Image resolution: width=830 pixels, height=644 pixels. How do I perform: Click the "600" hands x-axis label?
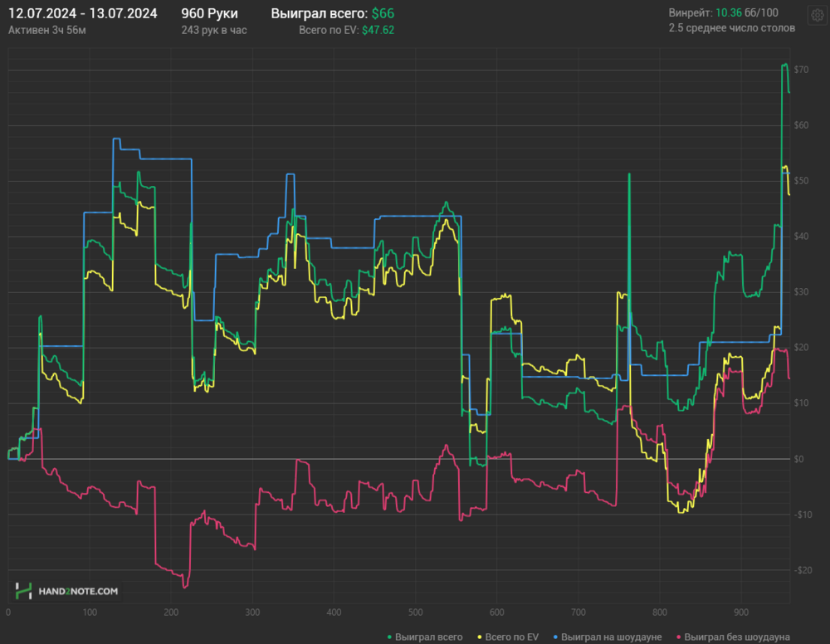497,612
